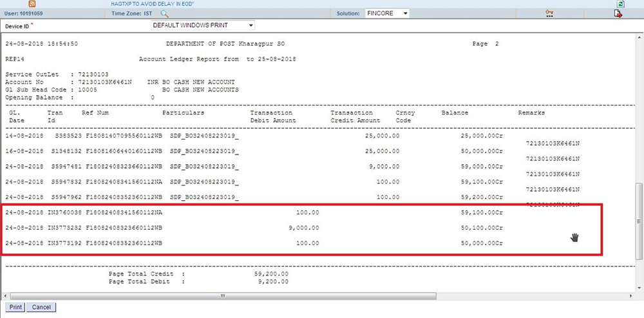Viewport: 644px width, 318px height.
Task: Click the report's scroll up arrow
Action: (x=639, y=37)
